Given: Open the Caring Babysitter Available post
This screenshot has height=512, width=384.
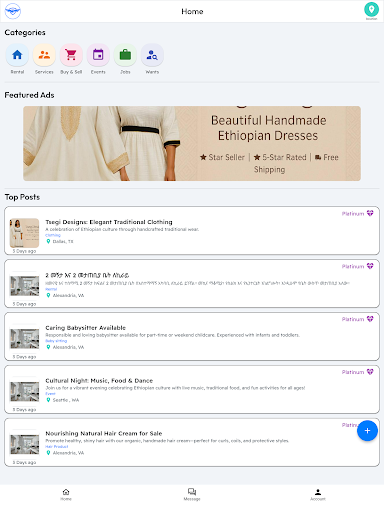Looking at the screenshot, I should pos(192,337).
